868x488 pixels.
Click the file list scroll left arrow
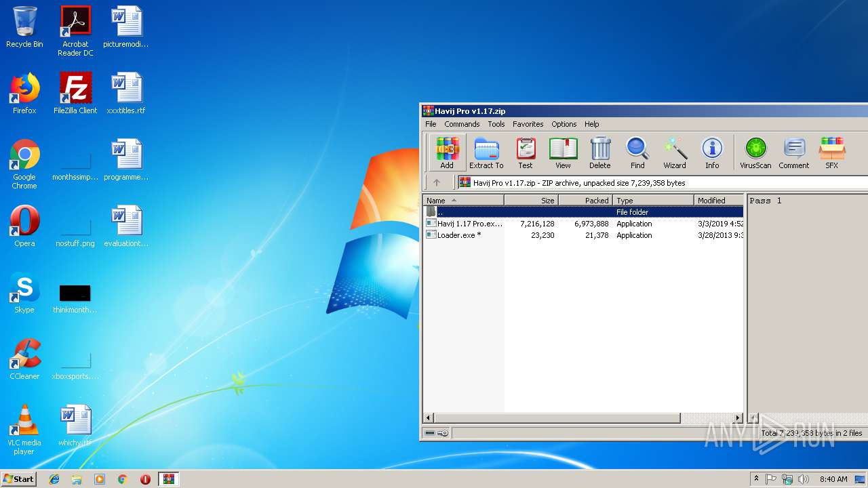pos(428,418)
